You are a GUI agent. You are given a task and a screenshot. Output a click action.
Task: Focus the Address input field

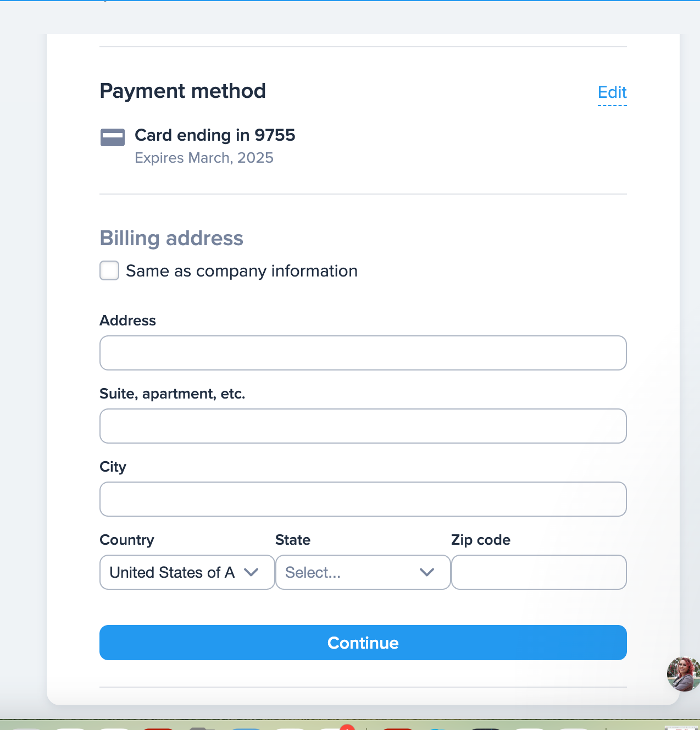(363, 353)
